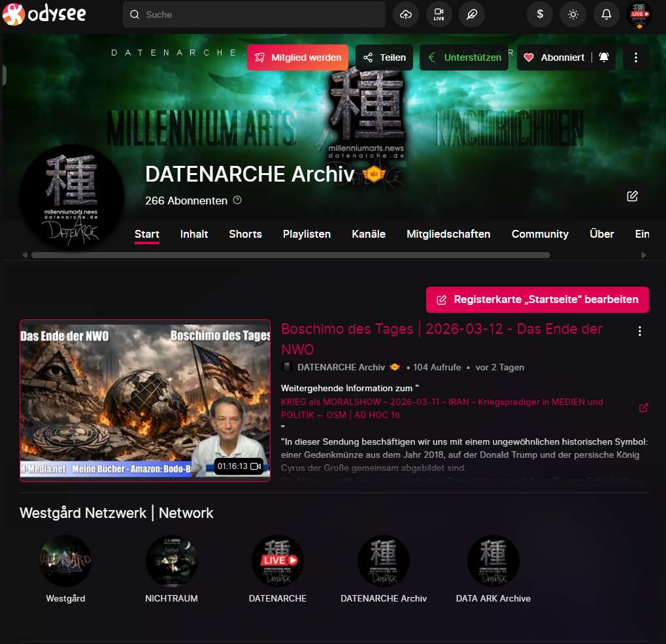The width and height of the screenshot is (666, 644).
Task: Open channel three-dot options menu
Action: (x=636, y=57)
